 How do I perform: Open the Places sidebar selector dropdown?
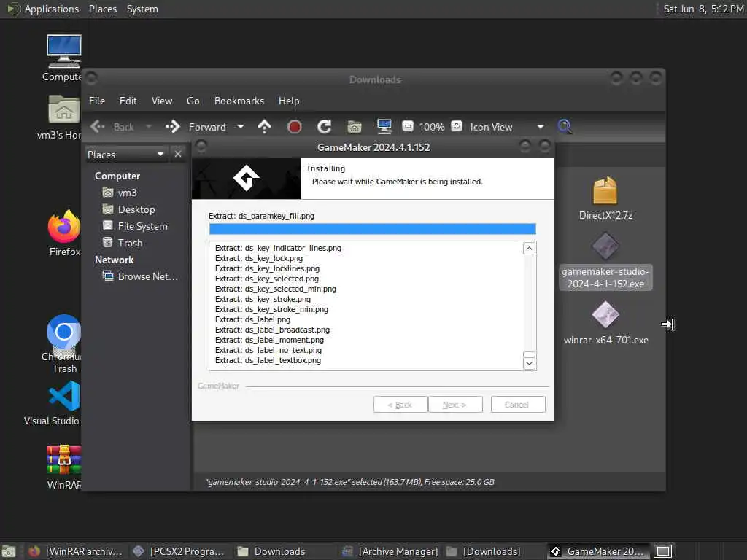click(x=125, y=155)
